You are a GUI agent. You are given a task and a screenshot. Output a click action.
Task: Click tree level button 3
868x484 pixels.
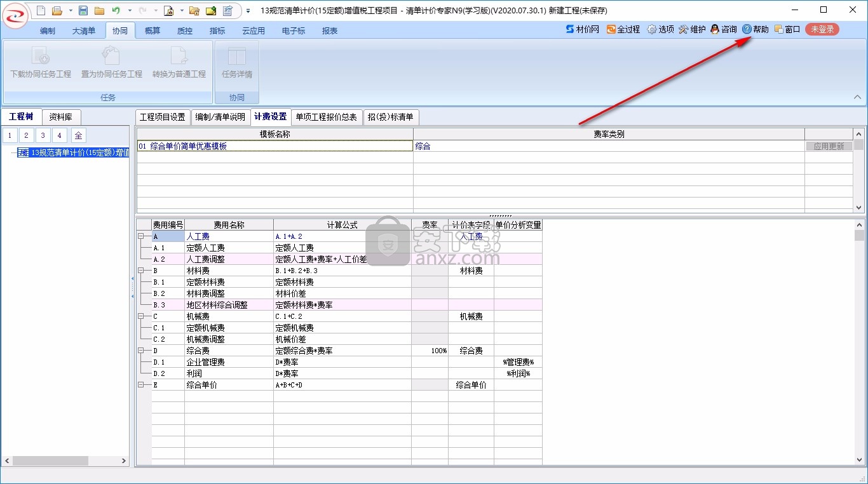pyautogui.click(x=43, y=135)
